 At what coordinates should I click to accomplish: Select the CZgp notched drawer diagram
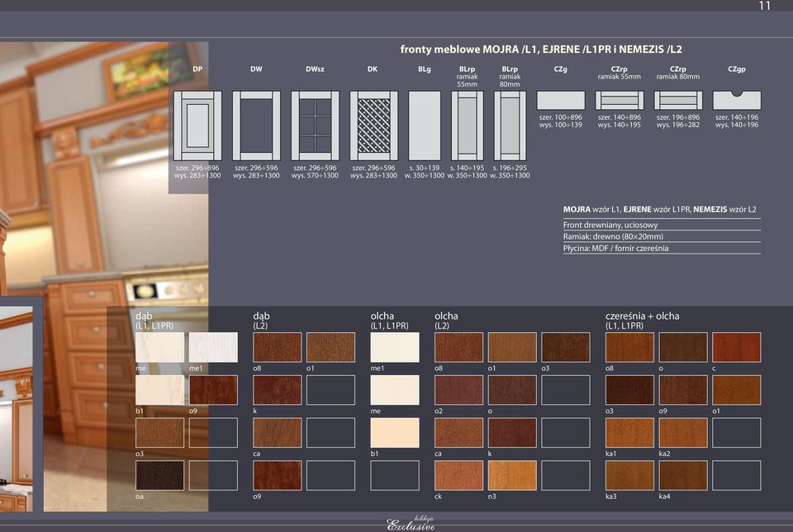(737, 101)
